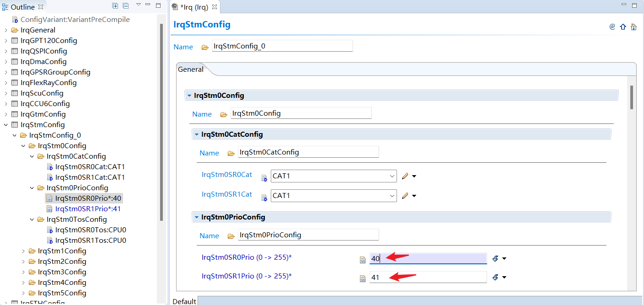The height and width of the screenshot is (305, 644).
Task: Select the Outline view tab
Action: [x=23, y=7]
